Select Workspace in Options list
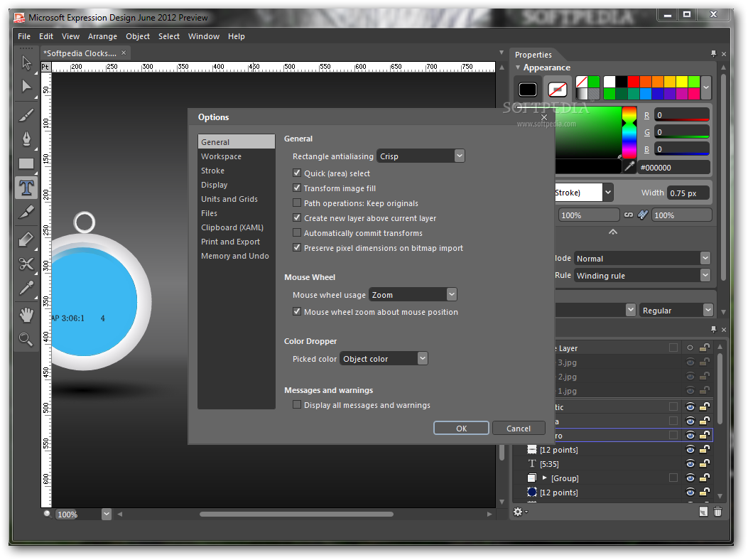The height and width of the screenshot is (560, 748). [x=236, y=156]
